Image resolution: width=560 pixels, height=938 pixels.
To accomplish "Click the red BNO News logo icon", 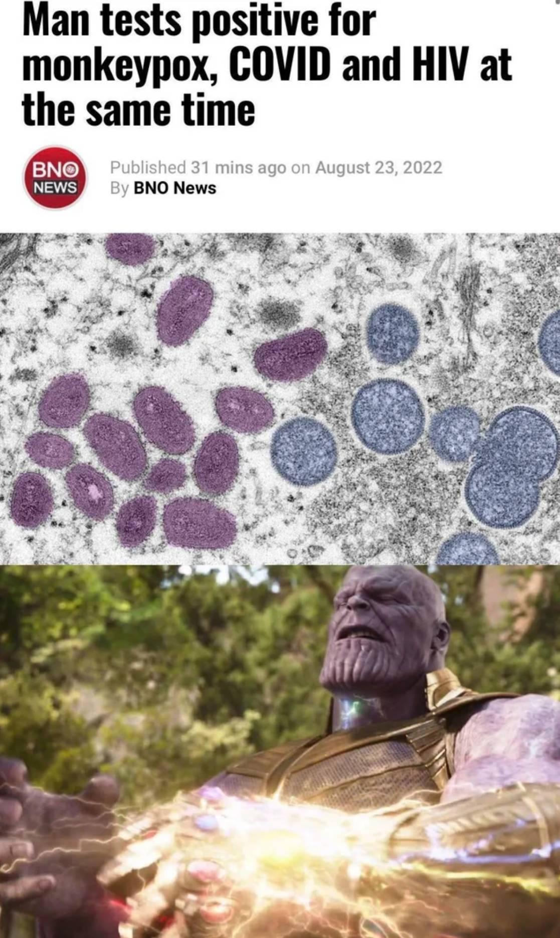I will [x=56, y=177].
